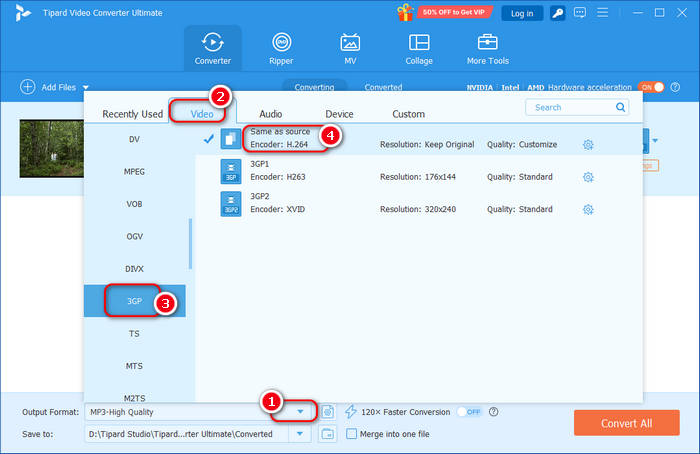This screenshot has height=454, width=700.
Task: Select 3GP2 XVID profile row
Action: [x=419, y=204]
